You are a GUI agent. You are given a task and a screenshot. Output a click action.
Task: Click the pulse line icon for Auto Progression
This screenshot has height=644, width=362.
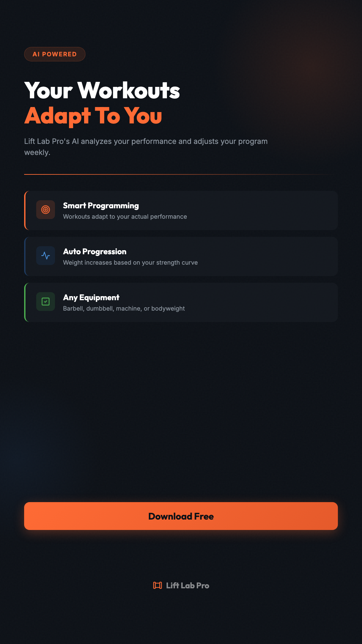[x=46, y=256]
